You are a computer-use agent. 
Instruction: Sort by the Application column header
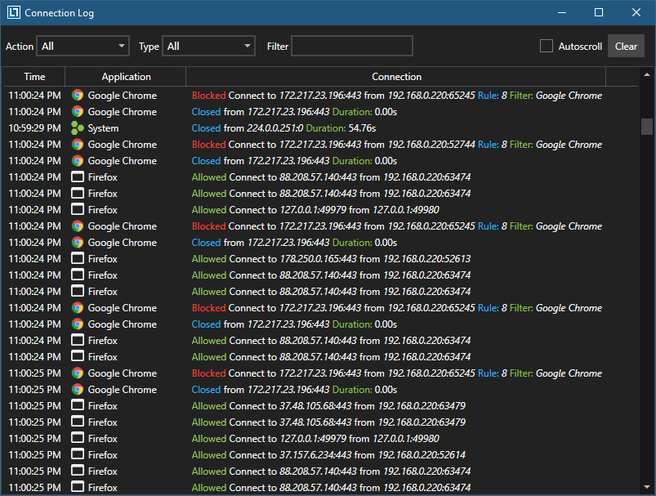126,77
